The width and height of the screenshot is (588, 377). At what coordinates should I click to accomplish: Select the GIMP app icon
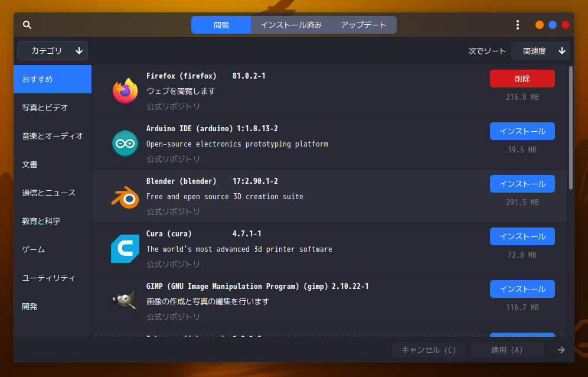(125, 301)
